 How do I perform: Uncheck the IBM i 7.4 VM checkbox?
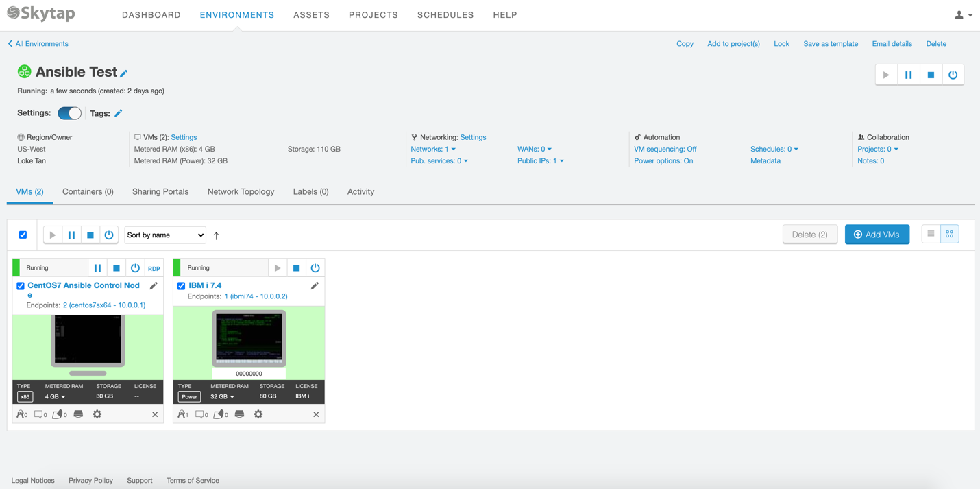pos(182,286)
